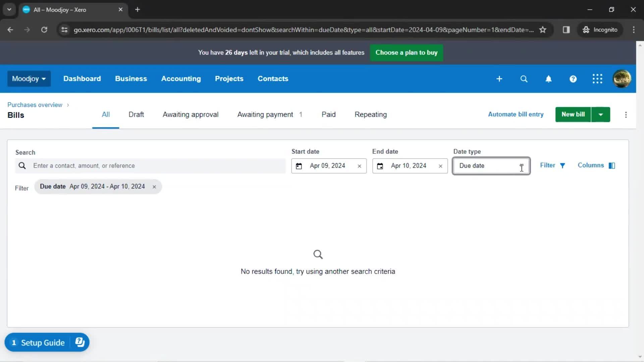Viewport: 644px width, 362px height.
Task: Reload the page in the browser
Action: [x=44, y=30]
